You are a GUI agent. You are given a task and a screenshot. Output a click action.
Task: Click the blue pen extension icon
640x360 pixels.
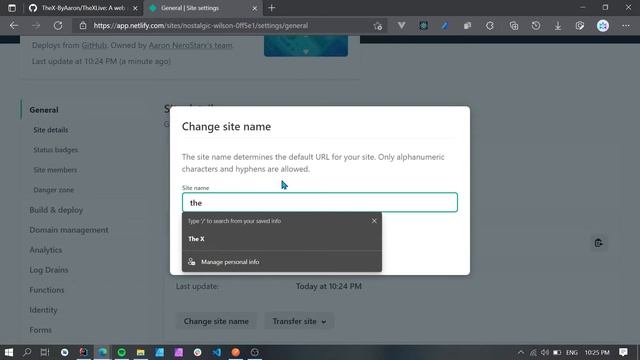point(445,26)
